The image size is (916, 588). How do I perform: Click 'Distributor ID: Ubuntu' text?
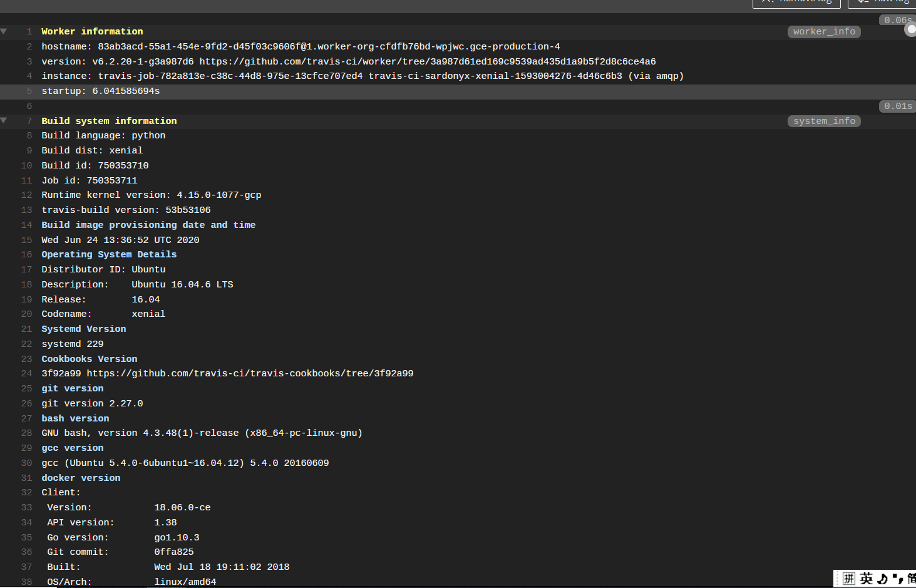click(x=103, y=270)
